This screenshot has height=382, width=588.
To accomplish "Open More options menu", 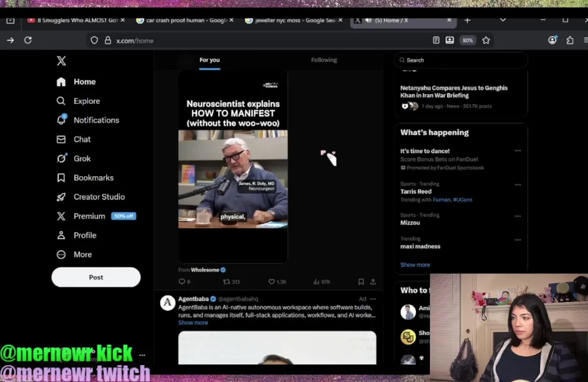I will pos(74,255).
